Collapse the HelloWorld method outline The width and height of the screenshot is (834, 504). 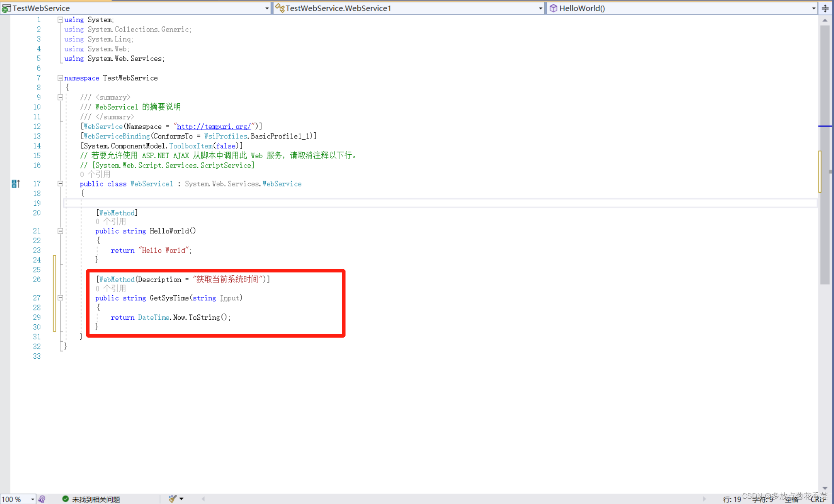(60, 231)
